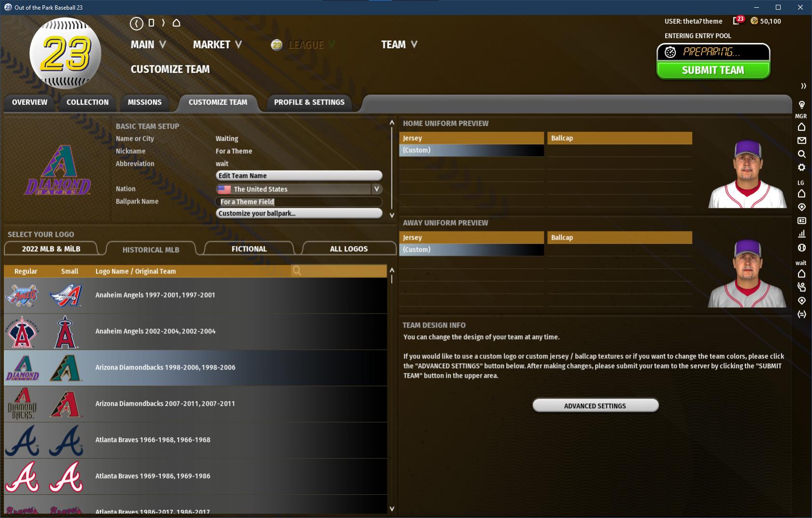This screenshot has width=812, height=518.
Task: Click the forward navigation chevron
Action: [x=163, y=23]
